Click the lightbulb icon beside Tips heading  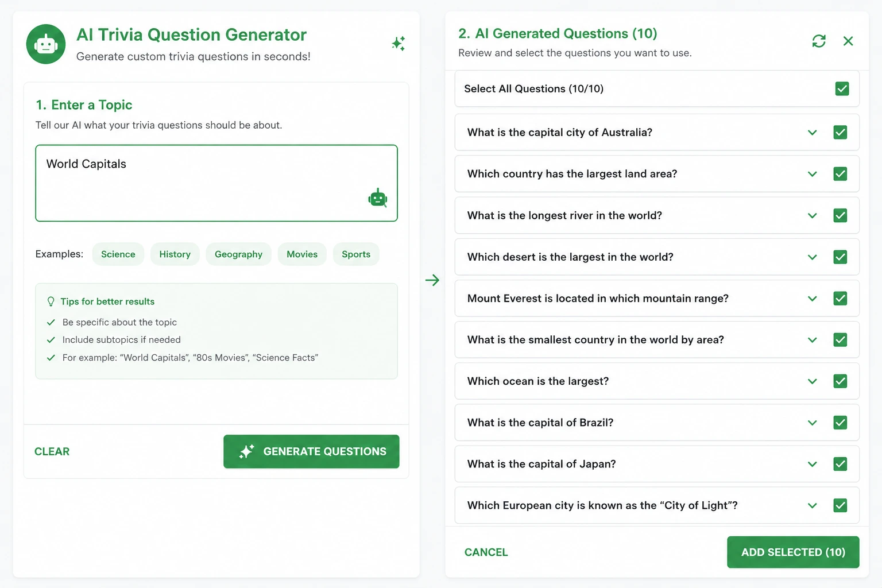coord(51,301)
